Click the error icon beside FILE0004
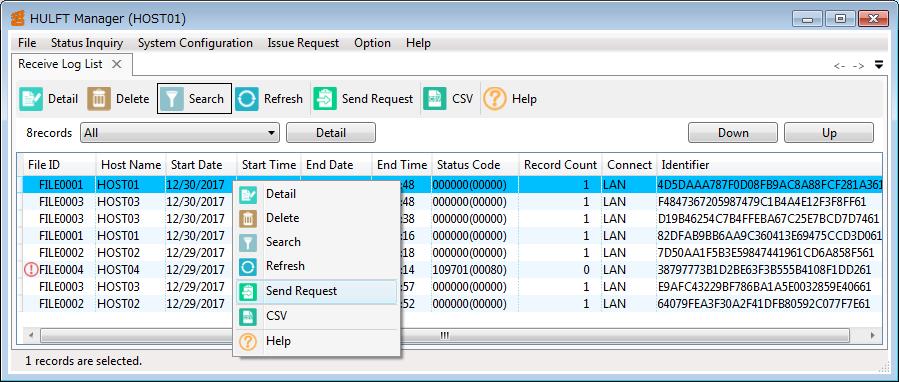The image size is (899, 382). [32, 270]
